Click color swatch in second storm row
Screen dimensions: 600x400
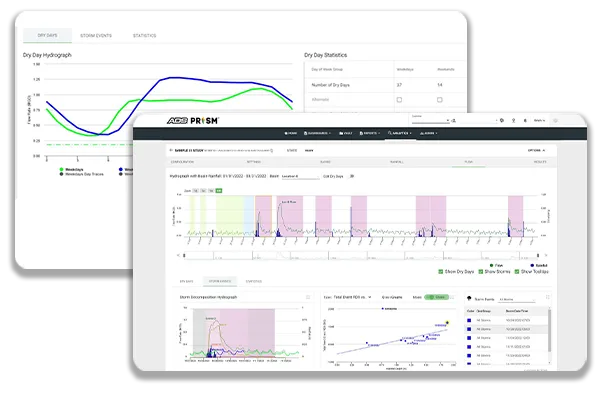pos(469,329)
